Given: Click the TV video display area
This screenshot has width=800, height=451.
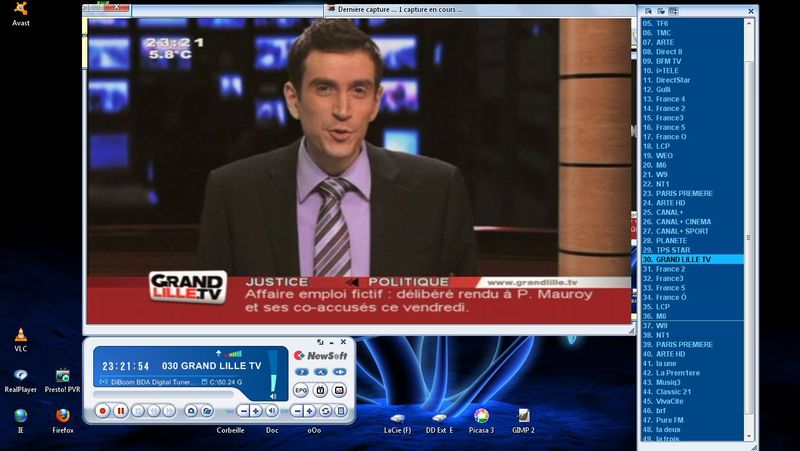Looking at the screenshot, I should (359, 171).
